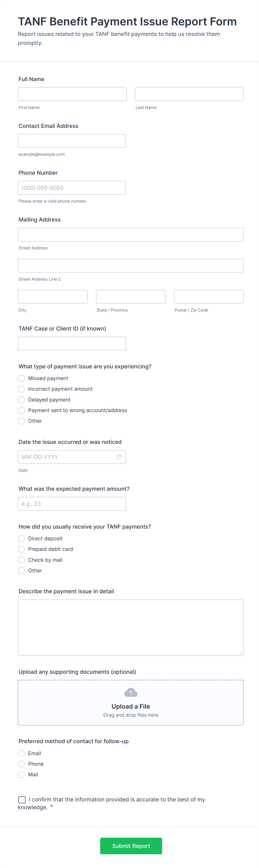259x868 pixels.
Task: Select Check by mail option
Action: click(21, 560)
